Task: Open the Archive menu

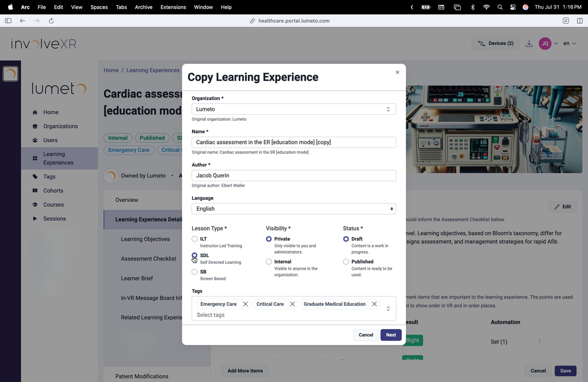Action: click(x=143, y=7)
